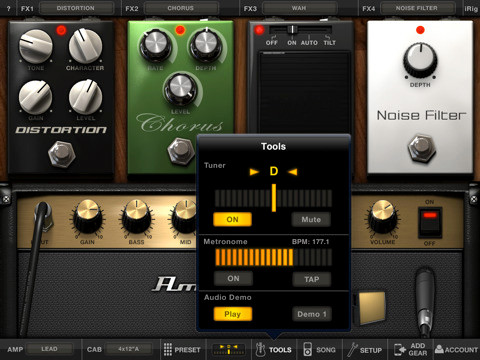Click the amp Mid knob
This screenshot has width=480, height=360.
click(184, 216)
